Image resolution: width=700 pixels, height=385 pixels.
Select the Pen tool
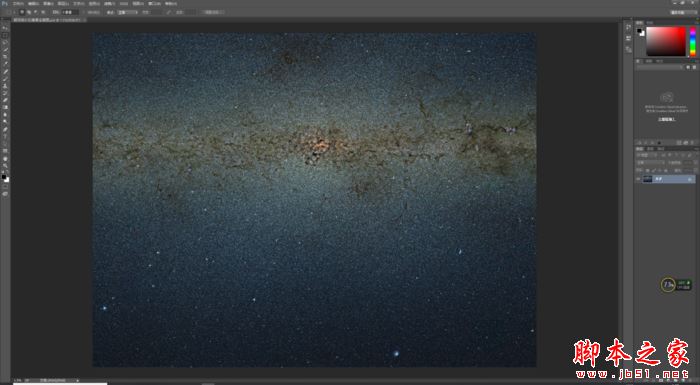tap(5, 129)
